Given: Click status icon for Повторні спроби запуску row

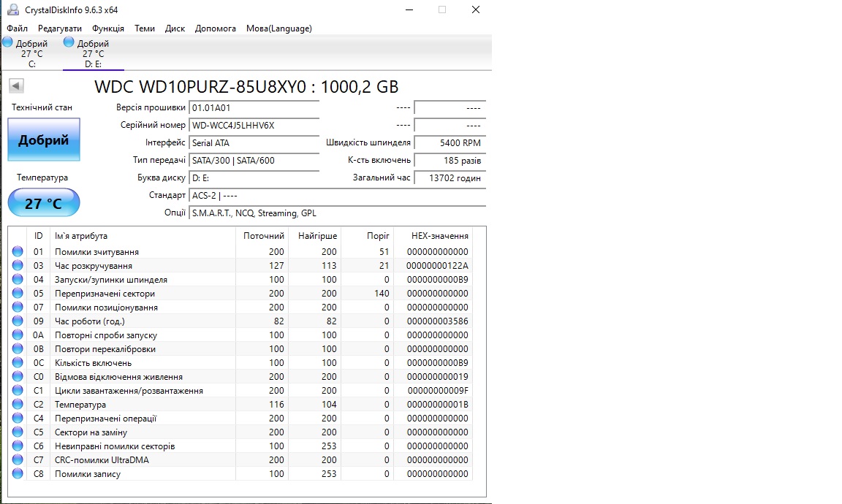Looking at the screenshot, I should pyautogui.click(x=18, y=335).
